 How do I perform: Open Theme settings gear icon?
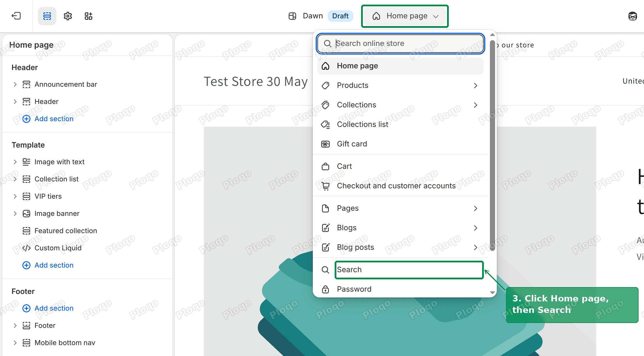tap(68, 16)
